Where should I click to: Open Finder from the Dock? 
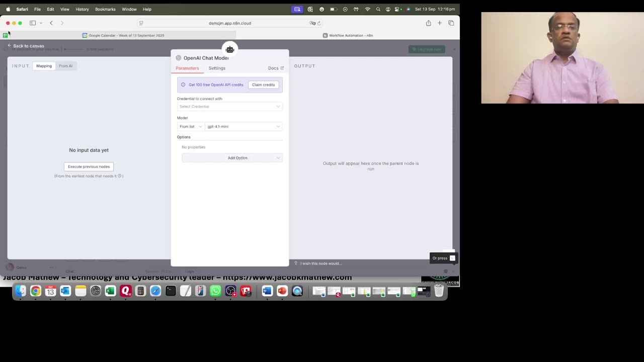coord(20,291)
